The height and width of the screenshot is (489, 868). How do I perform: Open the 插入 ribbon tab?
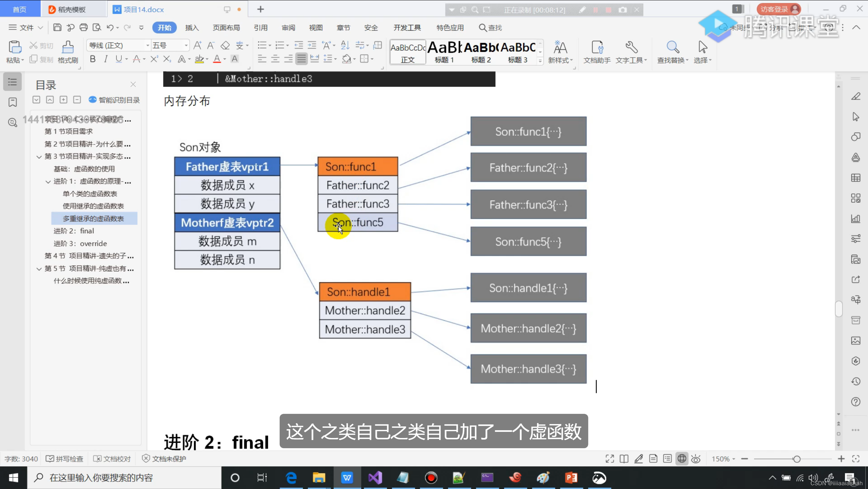tap(192, 28)
